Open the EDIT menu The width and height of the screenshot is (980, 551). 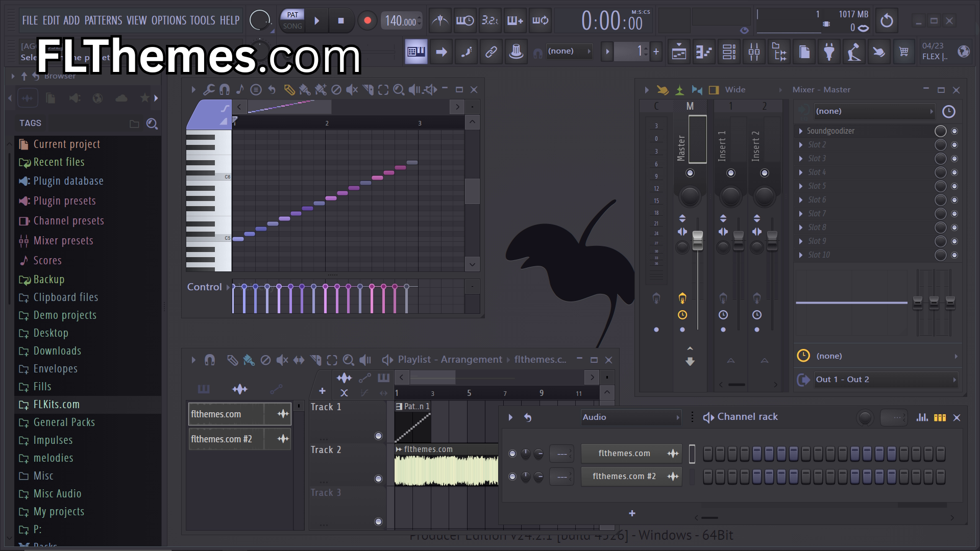[51, 20]
